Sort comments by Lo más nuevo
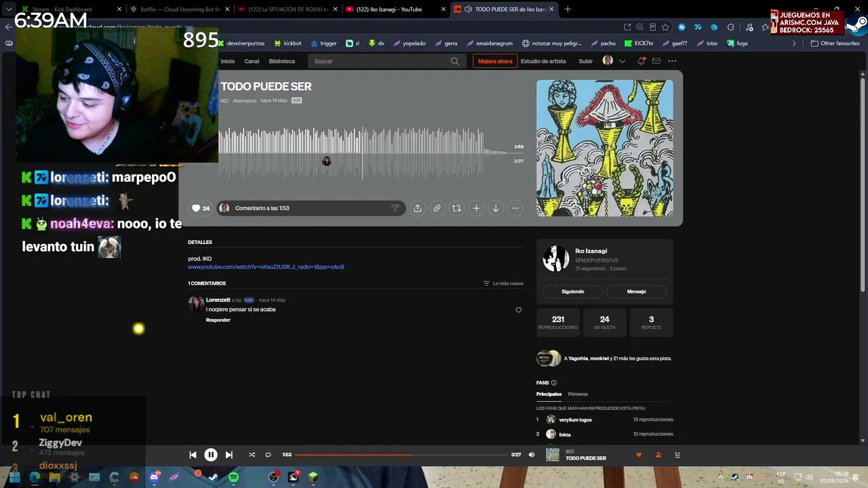Image resolution: width=868 pixels, height=488 pixels. tap(503, 283)
